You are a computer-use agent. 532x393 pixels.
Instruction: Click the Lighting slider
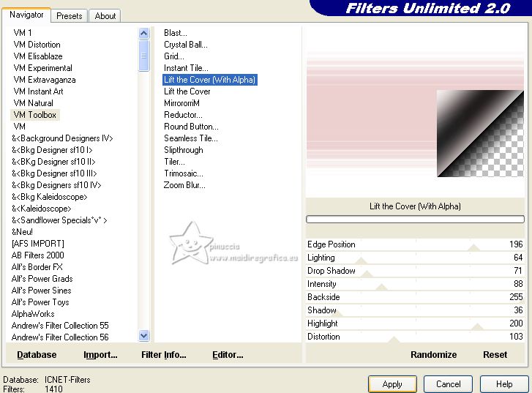[x=415, y=258]
